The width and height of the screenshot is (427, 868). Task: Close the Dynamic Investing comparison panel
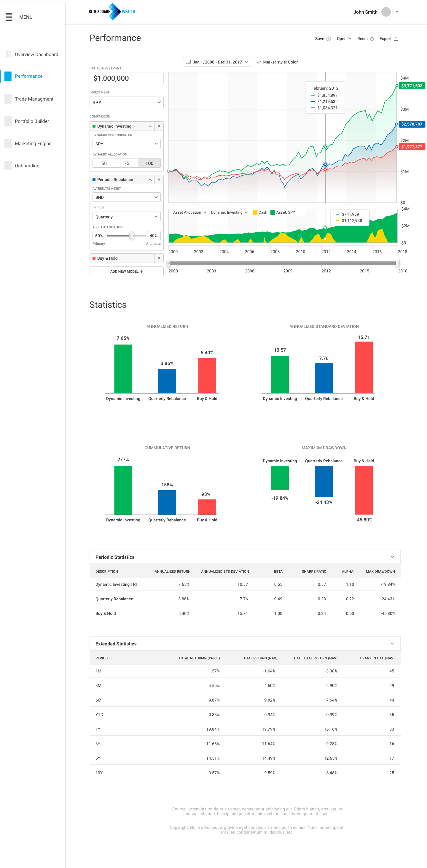pyautogui.click(x=159, y=126)
